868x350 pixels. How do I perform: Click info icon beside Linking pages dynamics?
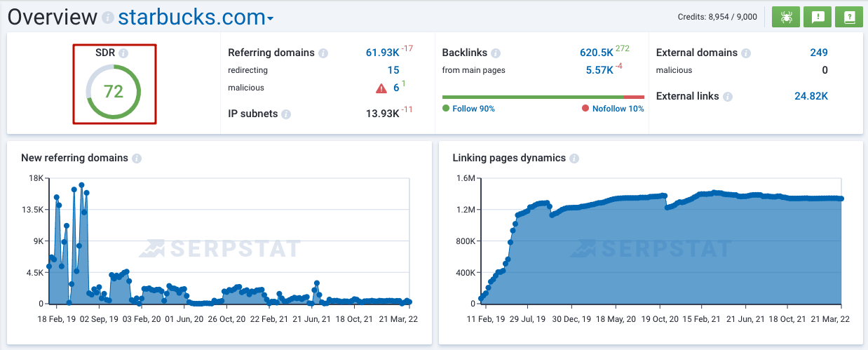(x=574, y=159)
